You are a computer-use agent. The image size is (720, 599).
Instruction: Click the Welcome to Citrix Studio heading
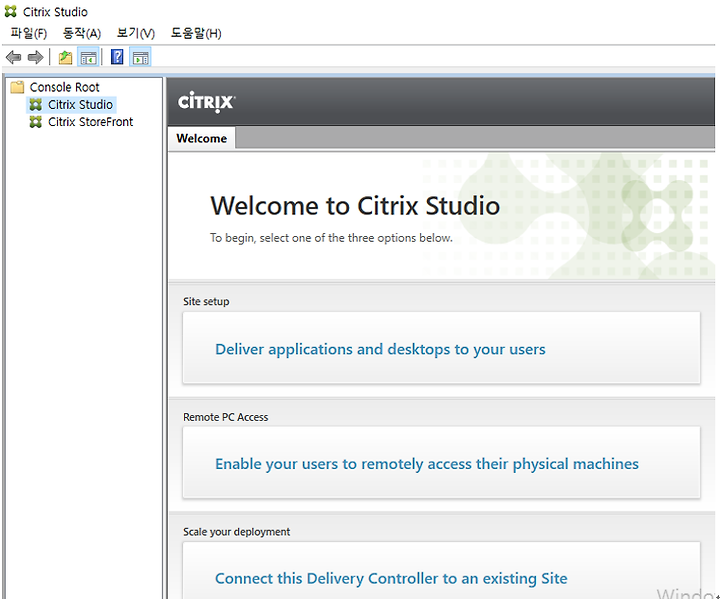pos(355,206)
